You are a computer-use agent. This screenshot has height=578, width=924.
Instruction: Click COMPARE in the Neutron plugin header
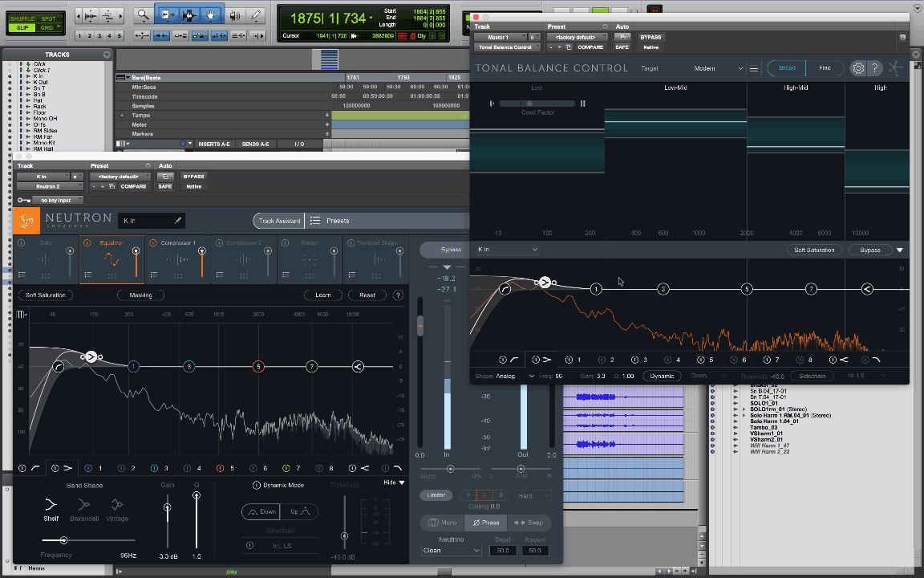coord(133,186)
